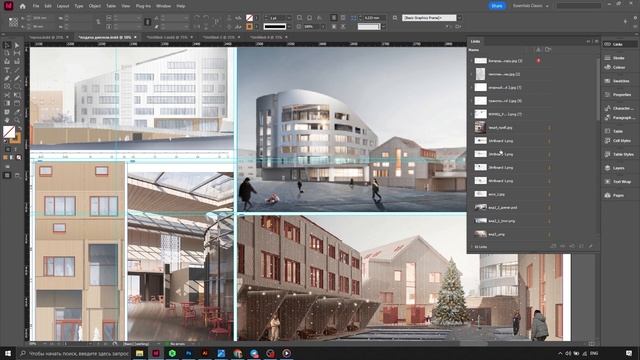Open the Cell Styles panel from the dock
The image size is (640, 360).
[x=619, y=141]
